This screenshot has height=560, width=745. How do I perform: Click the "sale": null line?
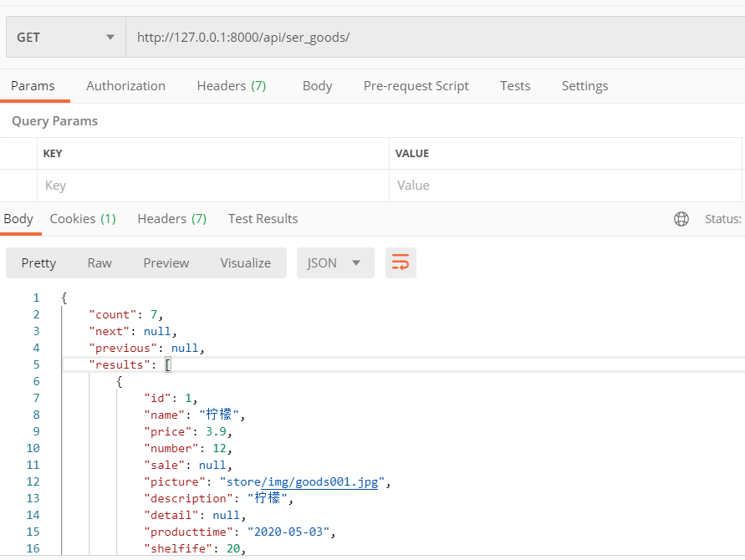pyautogui.click(x=187, y=465)
